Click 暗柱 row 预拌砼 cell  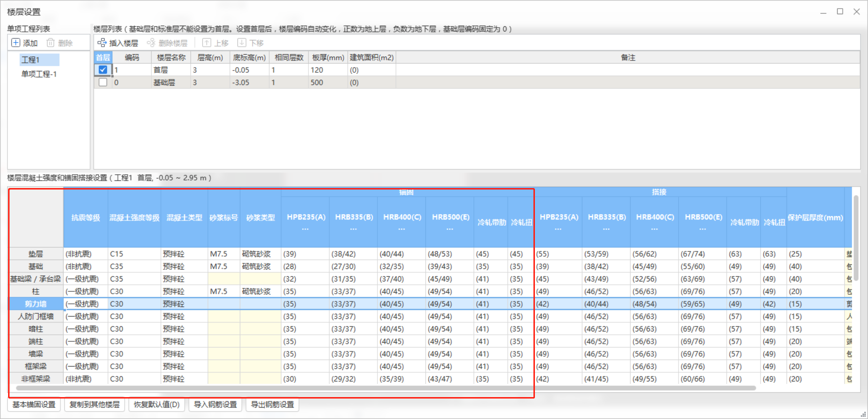click(x=184, y=329)
